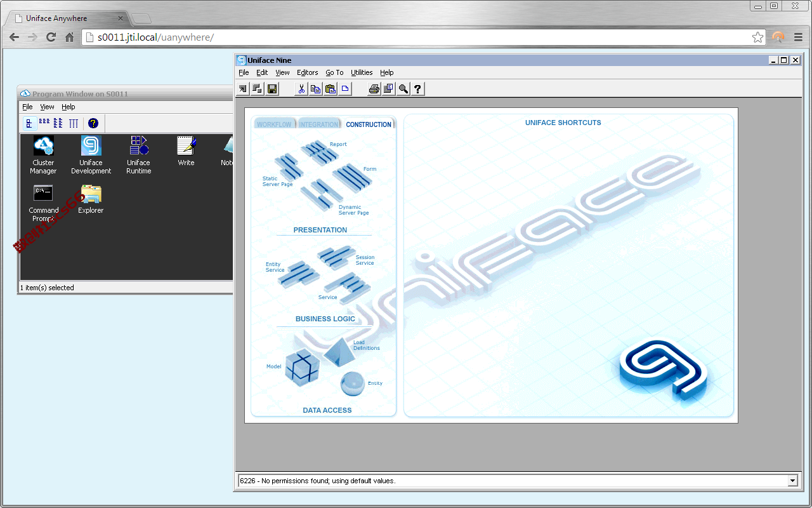Click the PRESENTATION heading
Image resolution: width=812 pixels, height=508 pixels.
(x=320, y=230)
